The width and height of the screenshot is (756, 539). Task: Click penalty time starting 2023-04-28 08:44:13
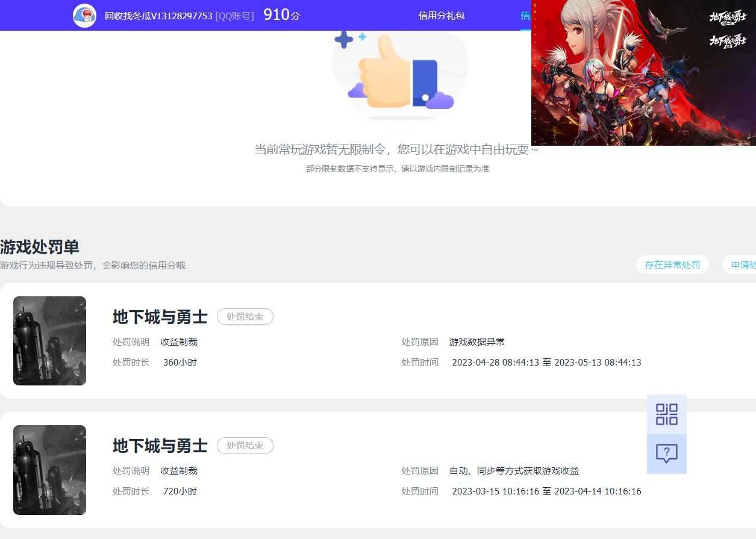point(546,363)
